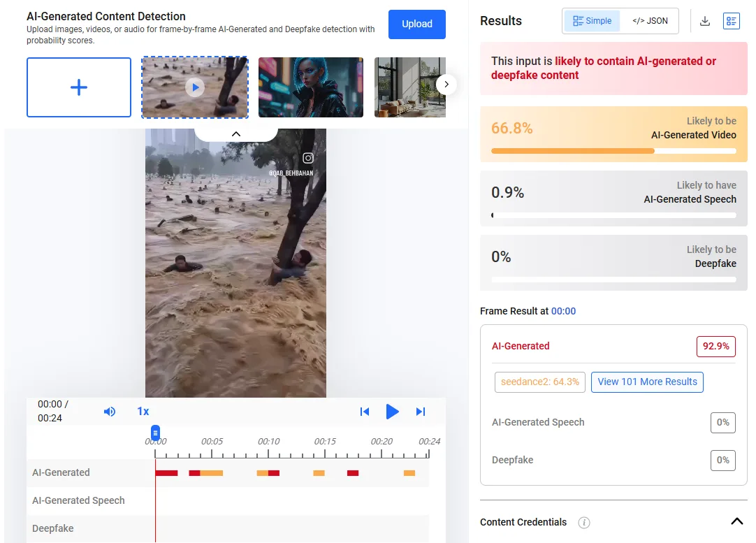Skip to previous frame icon
Viewport: 756px width, 543px height.
(365, 412)
